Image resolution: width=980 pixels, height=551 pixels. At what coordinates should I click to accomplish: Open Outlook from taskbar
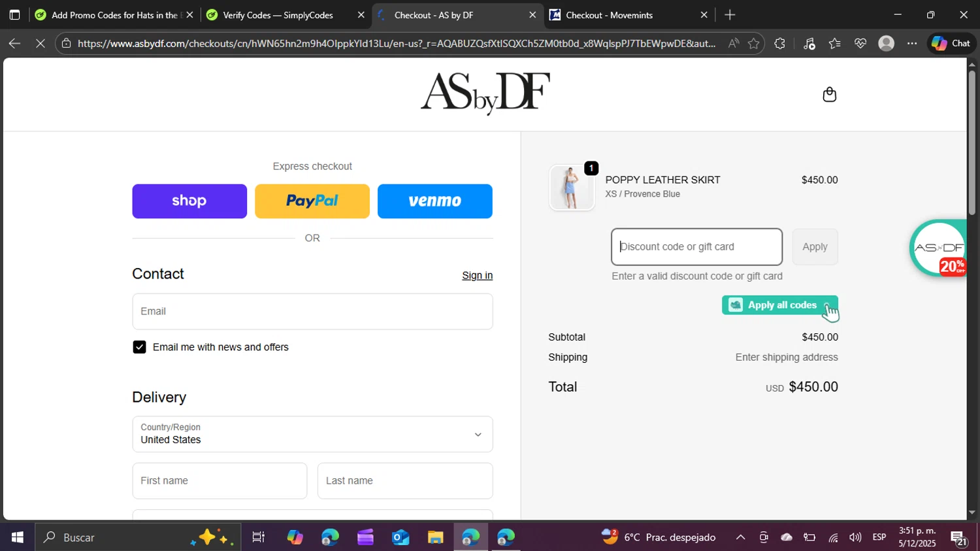(x=400, y=537)
